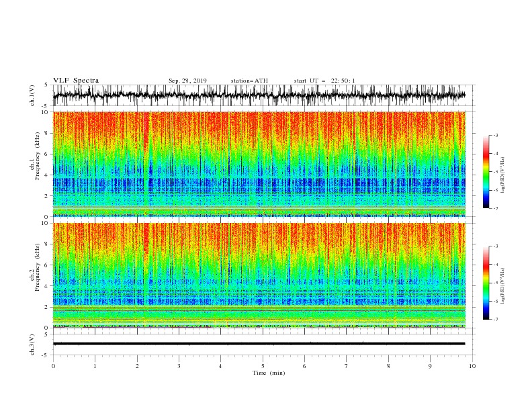Click time tick label '10' on x-axis
532x411 pixels.
click(x=472, y=366)
